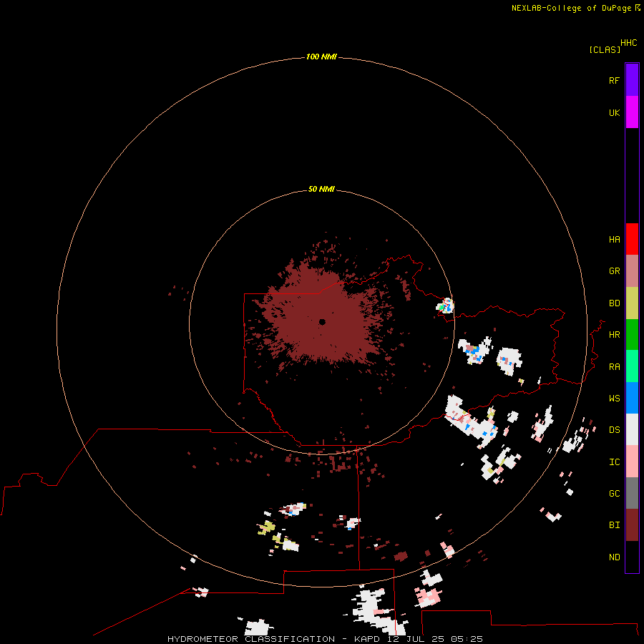Click the HYDROMETEOR CLASSIFICATION title text
This screenshot has height=644, width=644.
tap(250, 639)
